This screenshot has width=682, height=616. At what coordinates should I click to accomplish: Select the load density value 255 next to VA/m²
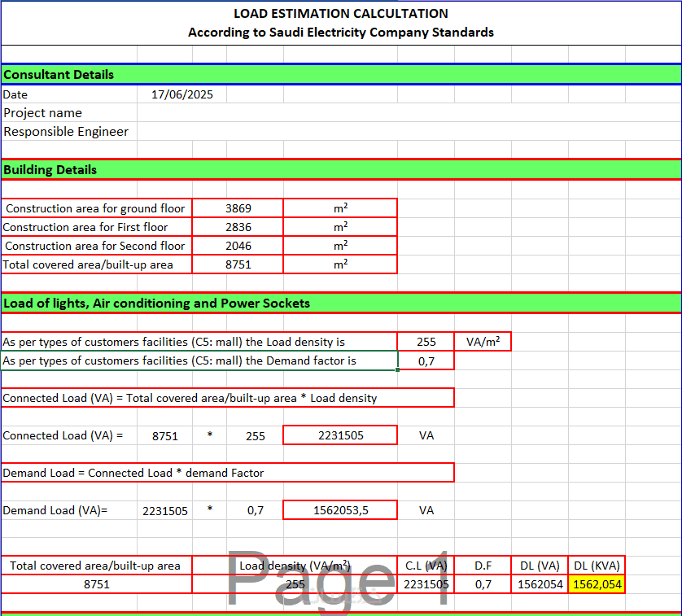click(426, 342)
